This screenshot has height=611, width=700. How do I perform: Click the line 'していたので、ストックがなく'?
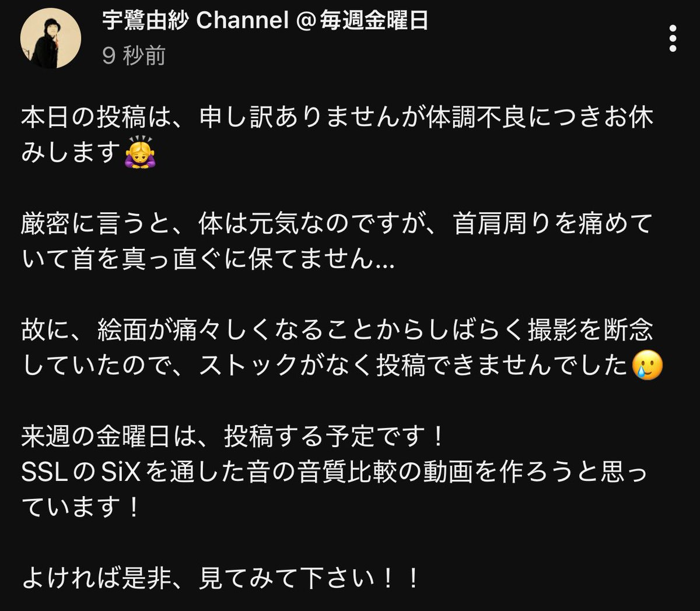point(327,366)
